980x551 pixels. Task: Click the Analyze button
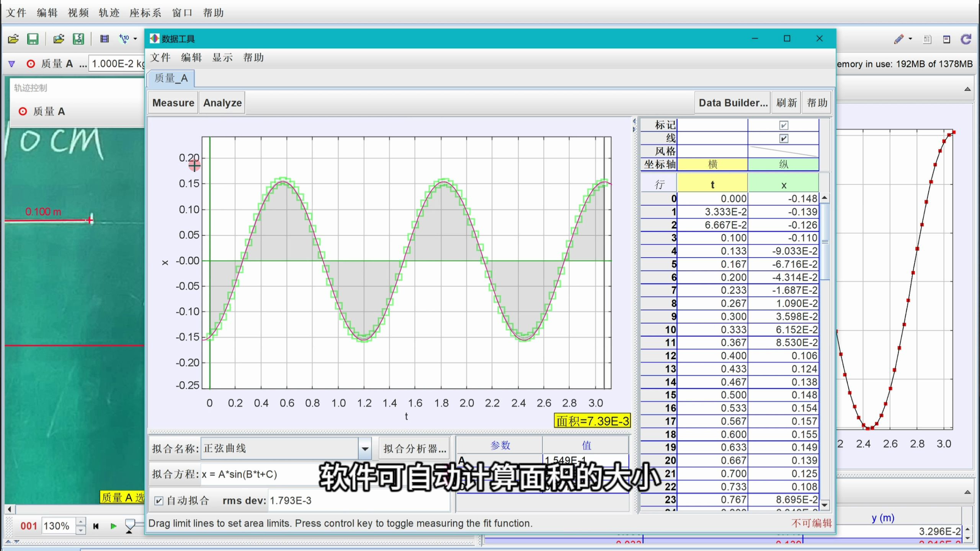tap(222, 103)
